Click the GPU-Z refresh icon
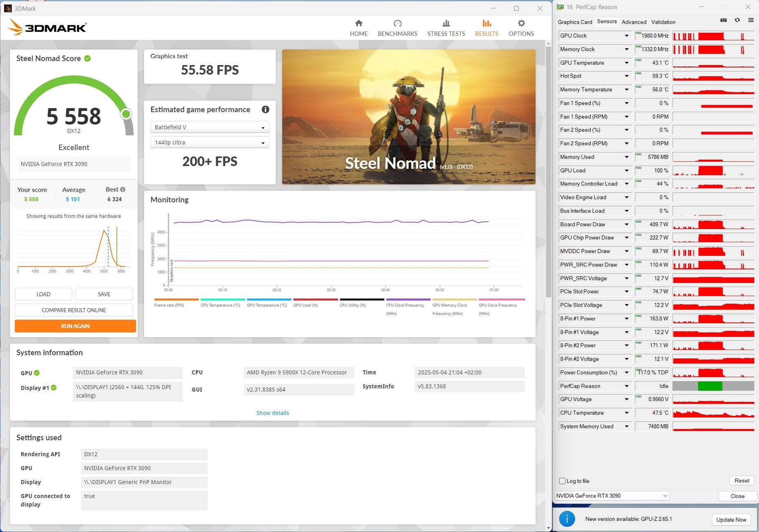759x532 pixels. click(737, 20)
